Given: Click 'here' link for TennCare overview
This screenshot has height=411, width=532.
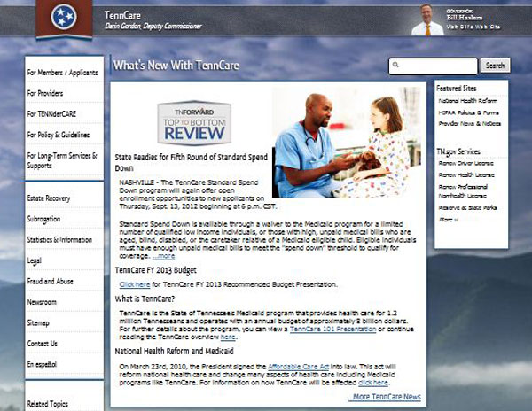Looking at the screenshot, I should pos(228,337).
